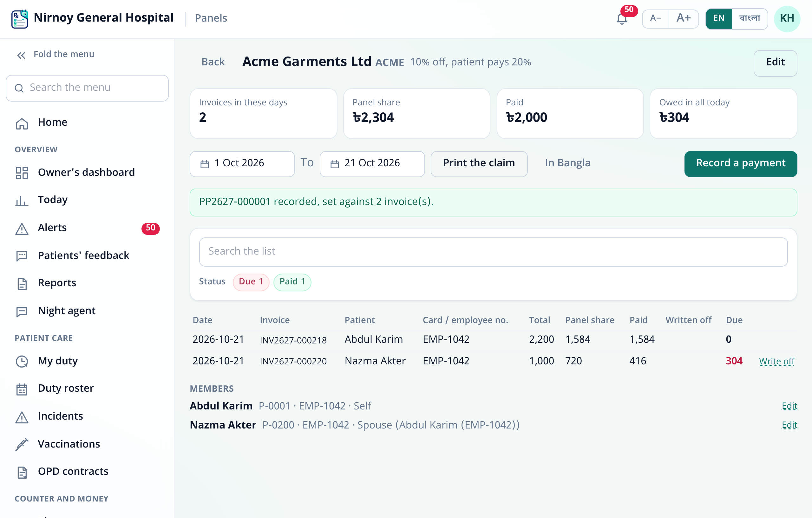Screen dimensions: 812x518
Task: Click the Night agent message icon
Action: pyautogui.click(x=22, y=311)
